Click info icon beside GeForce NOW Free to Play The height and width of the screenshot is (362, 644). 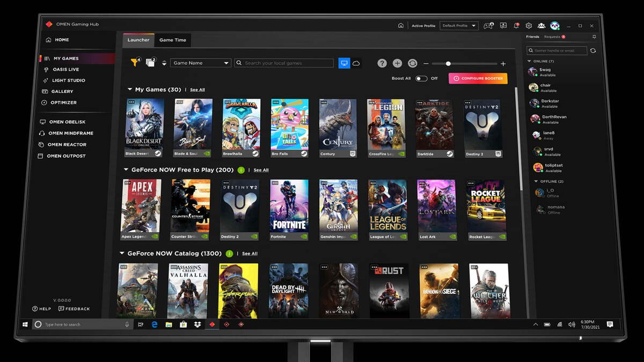tap(241, 170)
